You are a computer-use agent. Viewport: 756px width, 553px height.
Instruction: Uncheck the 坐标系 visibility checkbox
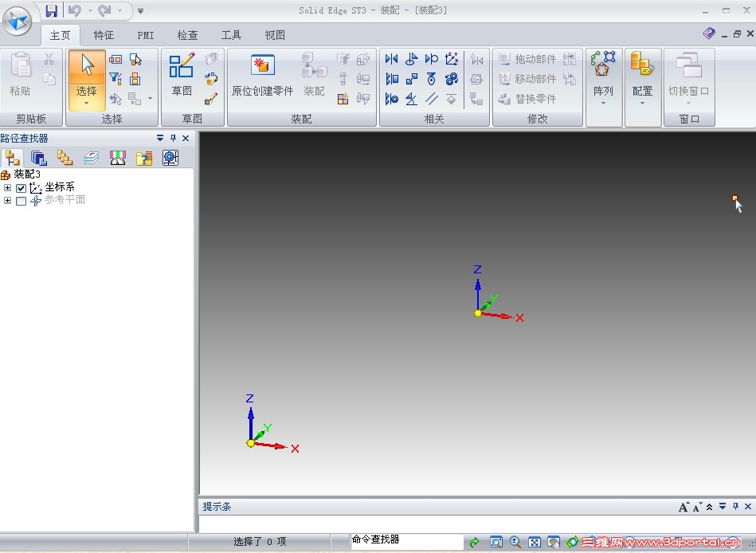tap(21, 188)
